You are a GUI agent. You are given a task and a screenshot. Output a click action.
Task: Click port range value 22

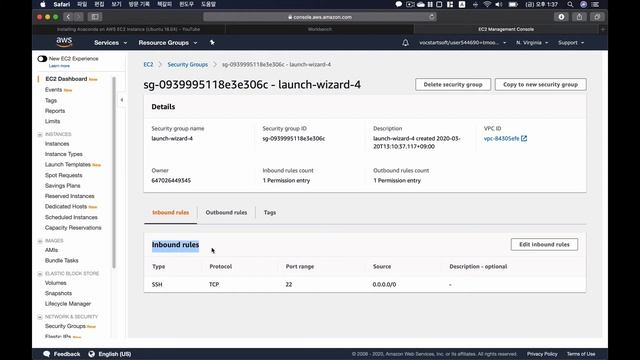(x=289, y=284)
